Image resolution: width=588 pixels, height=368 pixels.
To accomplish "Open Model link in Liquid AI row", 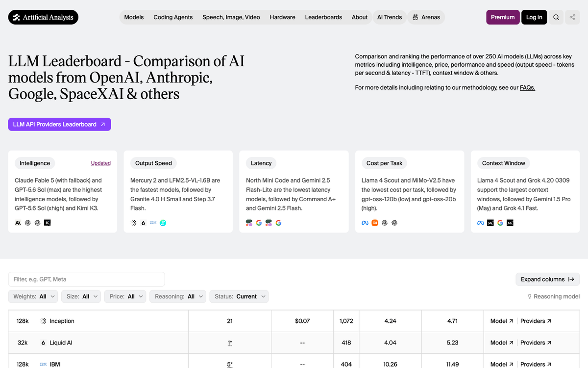I will click(x=502, y=342).
